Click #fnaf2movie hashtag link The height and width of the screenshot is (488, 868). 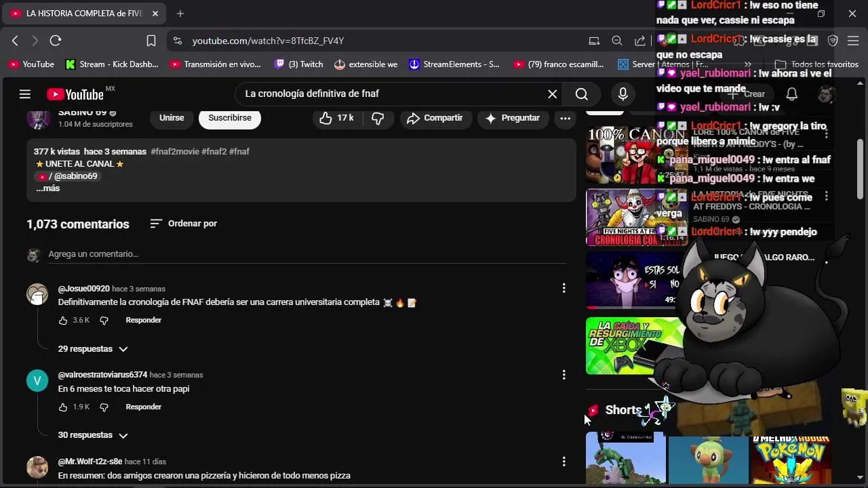click(175, 152)
